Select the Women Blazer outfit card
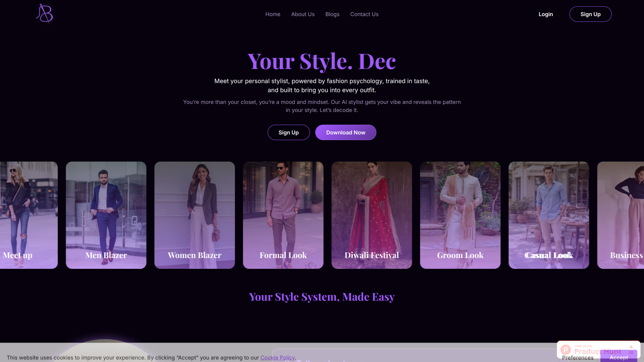 [195, 215]
